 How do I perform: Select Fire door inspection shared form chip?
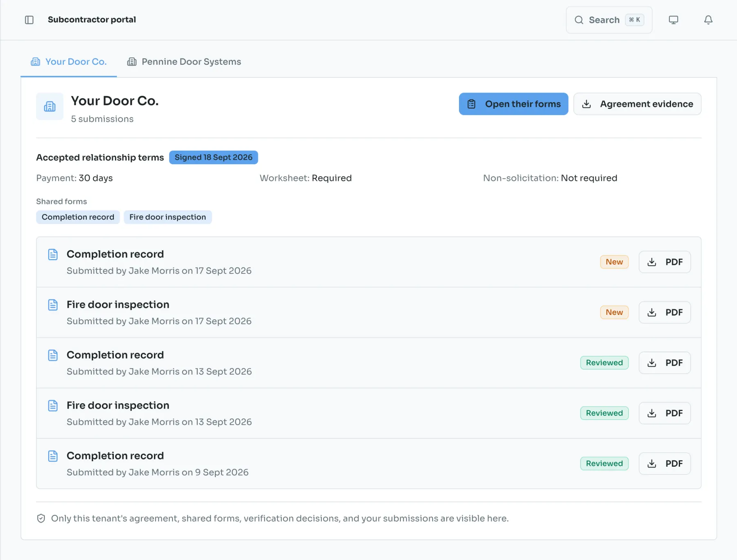(167, 217)
